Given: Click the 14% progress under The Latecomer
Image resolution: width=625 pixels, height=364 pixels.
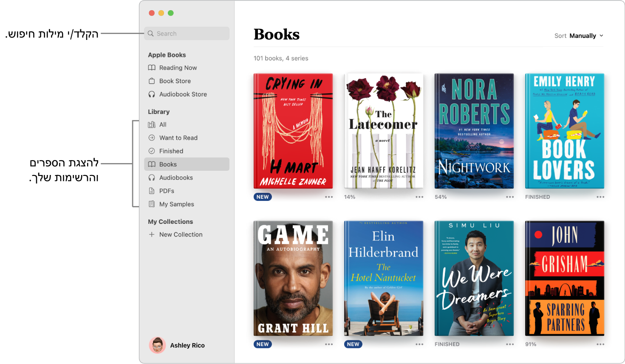Looking at the screenshot, I should point(350,197).
